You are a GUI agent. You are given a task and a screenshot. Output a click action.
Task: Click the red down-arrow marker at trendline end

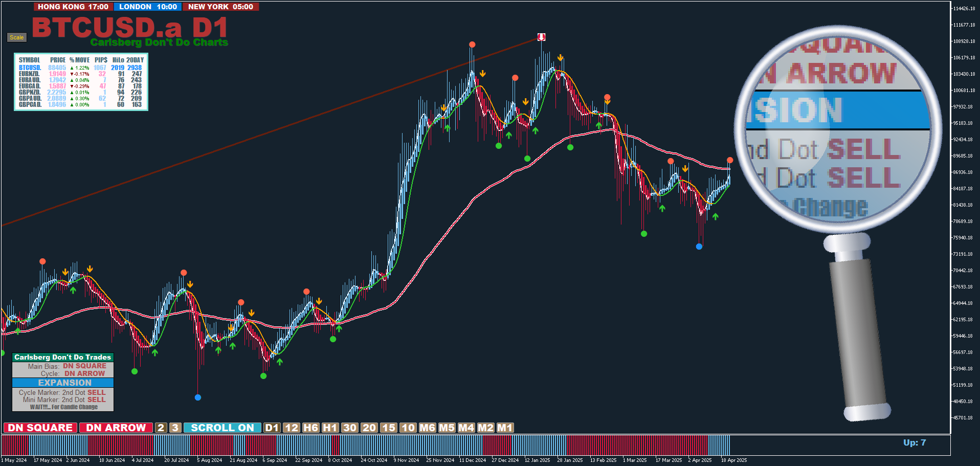541,37
